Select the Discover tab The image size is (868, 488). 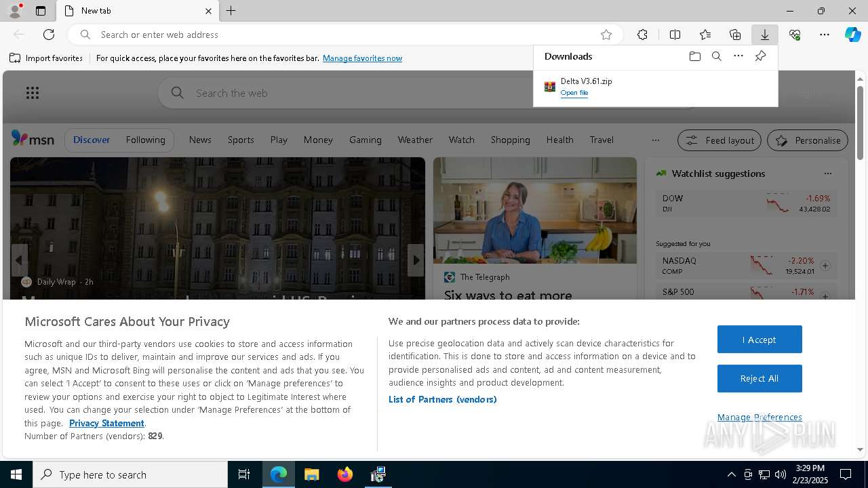(92, 140)
